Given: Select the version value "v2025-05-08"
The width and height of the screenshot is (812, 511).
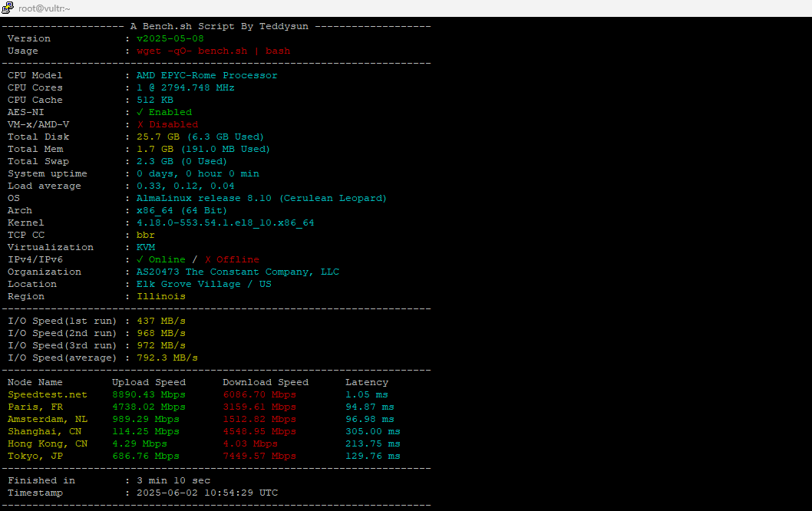Looking at the screenshot, I should pyautogui.click(x=170, y=39).
